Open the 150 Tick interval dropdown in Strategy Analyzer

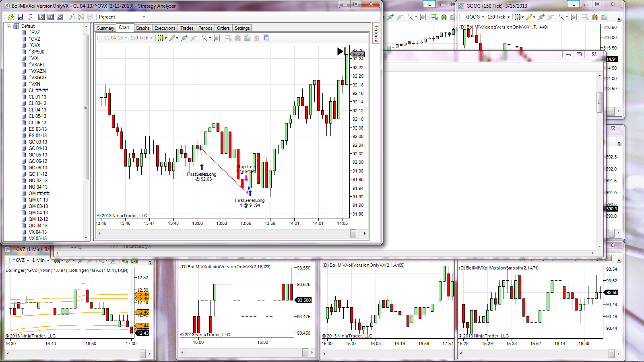click(141, 38)
